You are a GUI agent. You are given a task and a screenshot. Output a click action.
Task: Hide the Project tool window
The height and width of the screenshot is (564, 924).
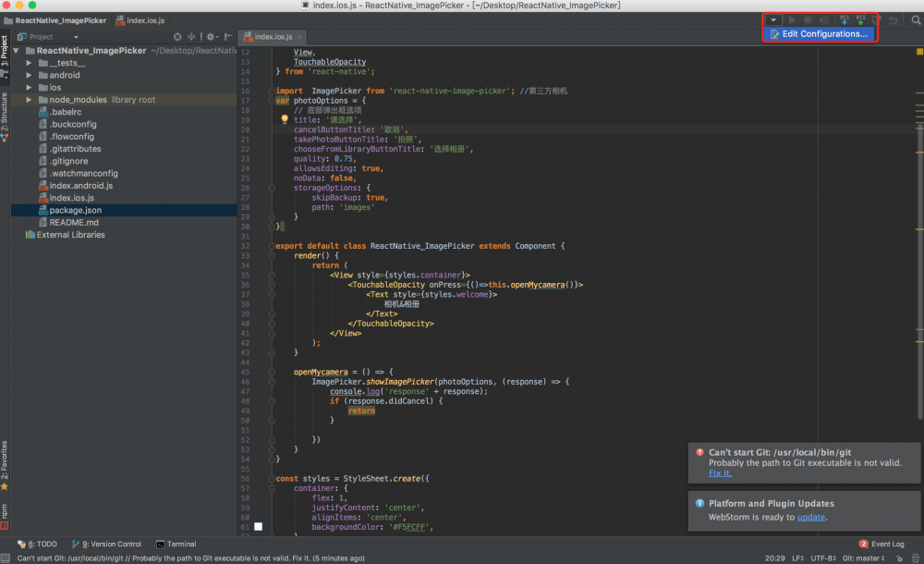tap(227, 37)
